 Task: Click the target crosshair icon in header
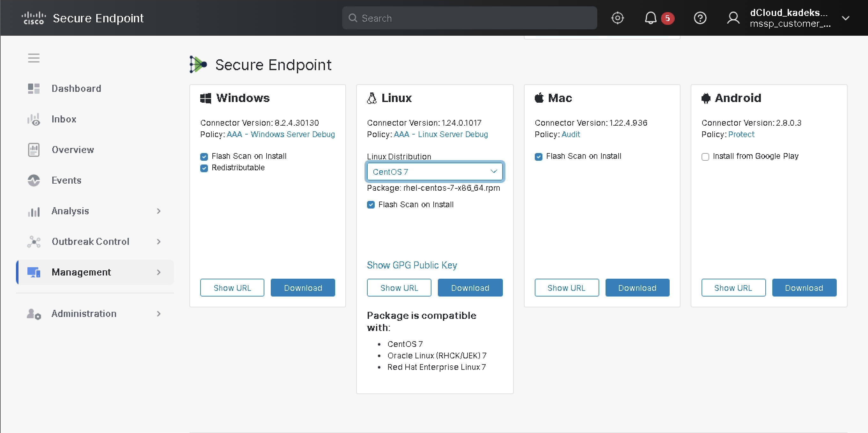pos(617,18)
